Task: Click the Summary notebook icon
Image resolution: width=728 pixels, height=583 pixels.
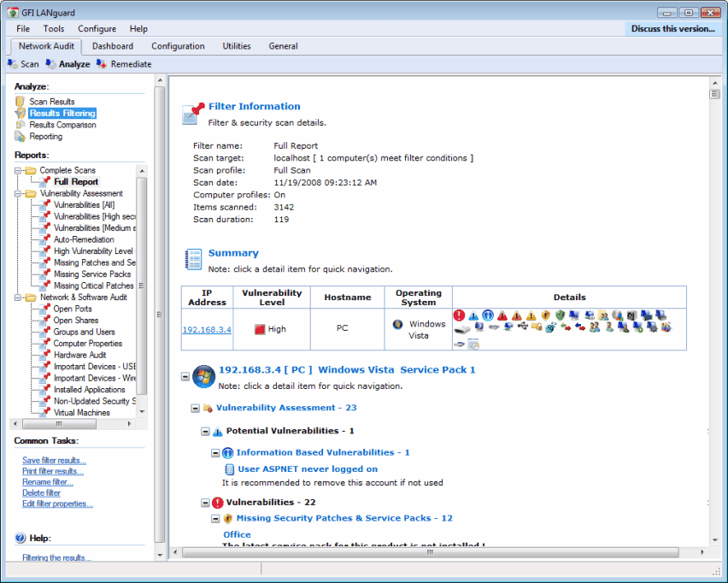Action: pos(193,259)
